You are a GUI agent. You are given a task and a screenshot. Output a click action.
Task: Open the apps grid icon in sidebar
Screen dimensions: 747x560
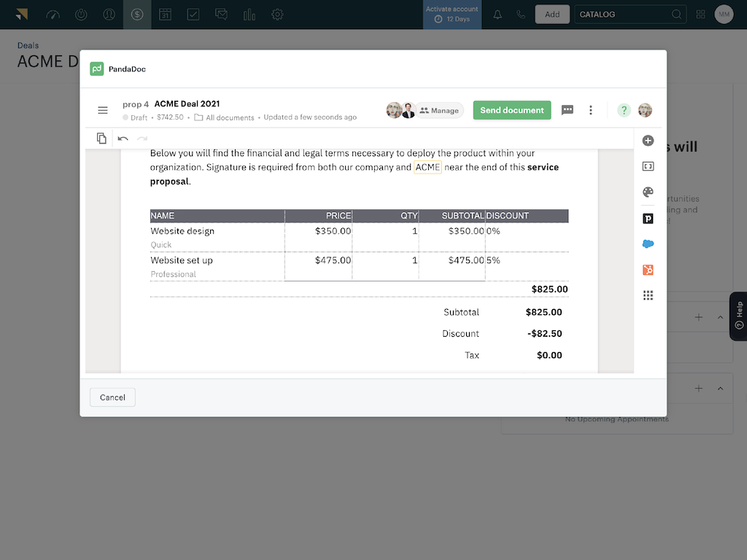648,295
